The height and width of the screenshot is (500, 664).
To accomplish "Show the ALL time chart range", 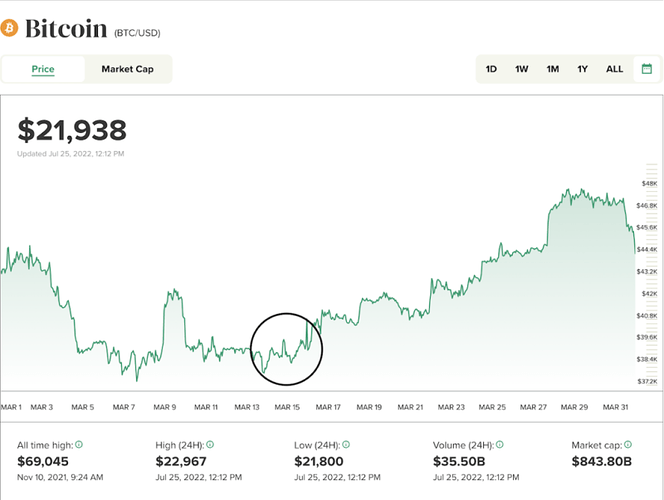I will point(614,69).
